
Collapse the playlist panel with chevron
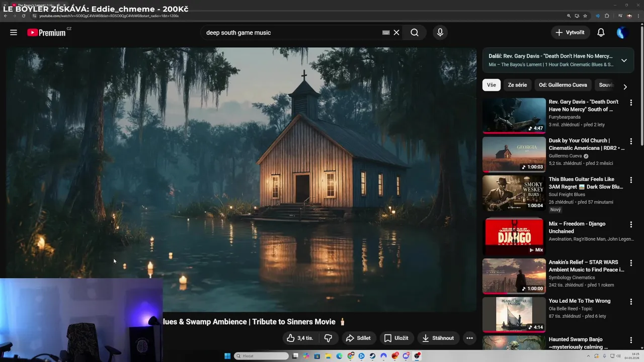pos(624,60)
